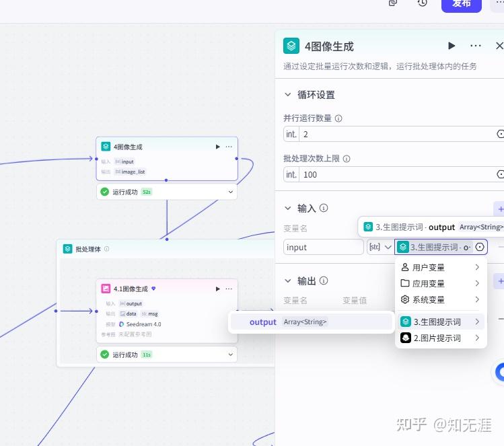
Task: Choose output Array<String> option in submenu
Action: 312,322
